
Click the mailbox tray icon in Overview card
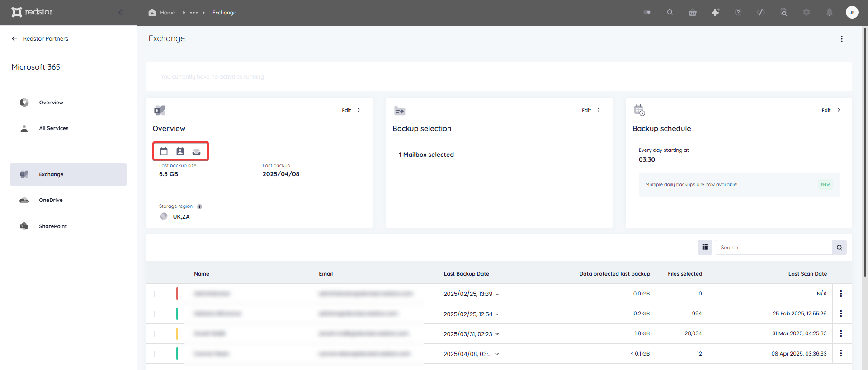[196, 151]
